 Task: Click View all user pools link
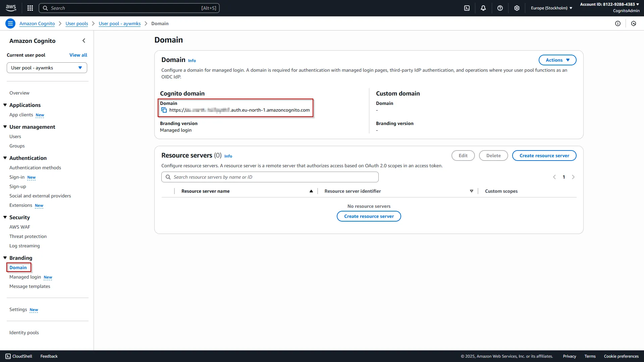point(78,55)
